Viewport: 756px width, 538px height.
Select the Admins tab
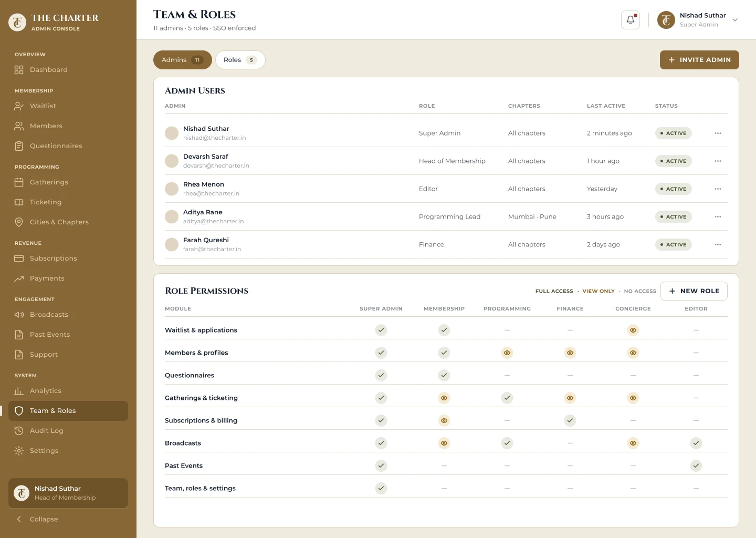click(x=182, y=60)
